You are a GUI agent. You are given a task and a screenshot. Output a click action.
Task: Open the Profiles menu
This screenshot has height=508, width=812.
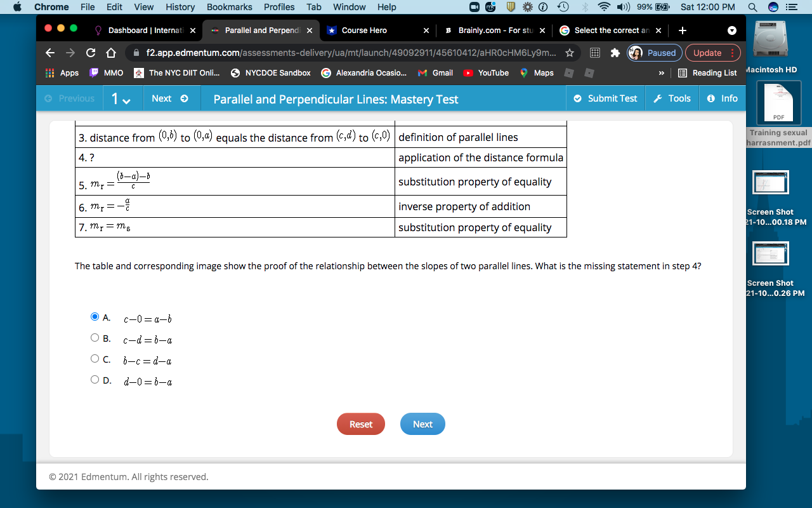(x=279, y=7)
